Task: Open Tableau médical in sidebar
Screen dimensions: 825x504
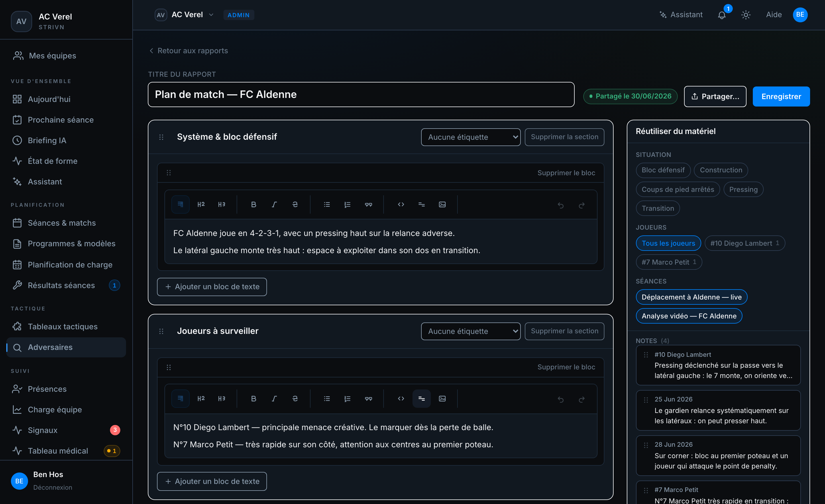Action: tap(66, 451)
